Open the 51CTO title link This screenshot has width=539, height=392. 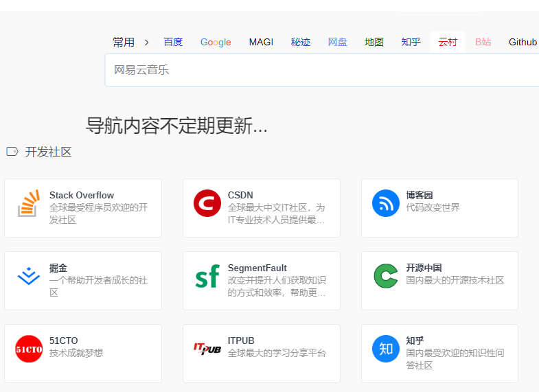click(64, 341)
